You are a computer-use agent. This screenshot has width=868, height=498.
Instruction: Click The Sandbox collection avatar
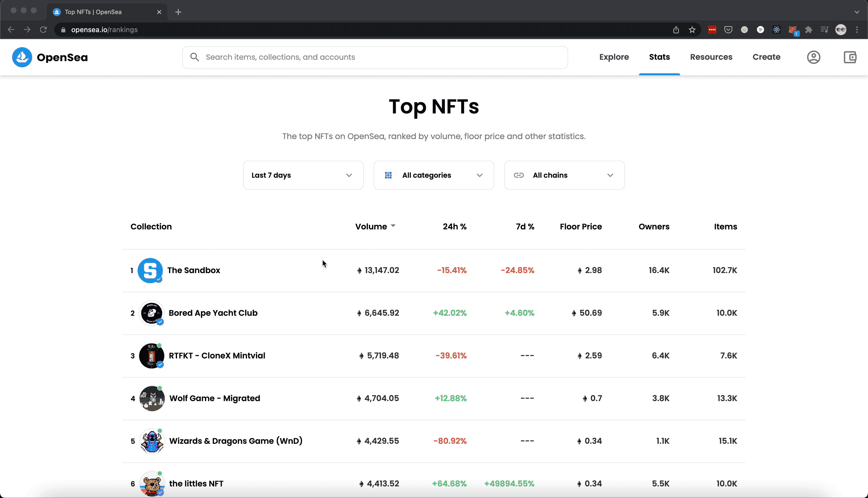pyautogui.click(x=150, y=271)
